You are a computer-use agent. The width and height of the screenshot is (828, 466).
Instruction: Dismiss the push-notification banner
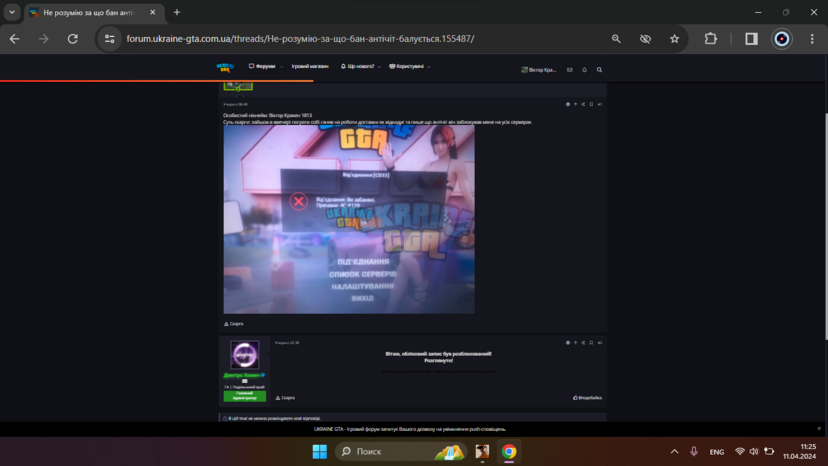pyautogui.click(x=819, y=428)
